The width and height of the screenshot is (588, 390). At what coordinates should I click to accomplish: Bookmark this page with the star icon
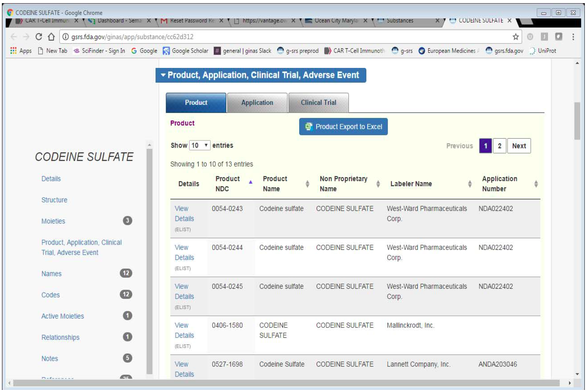point(516,37)
